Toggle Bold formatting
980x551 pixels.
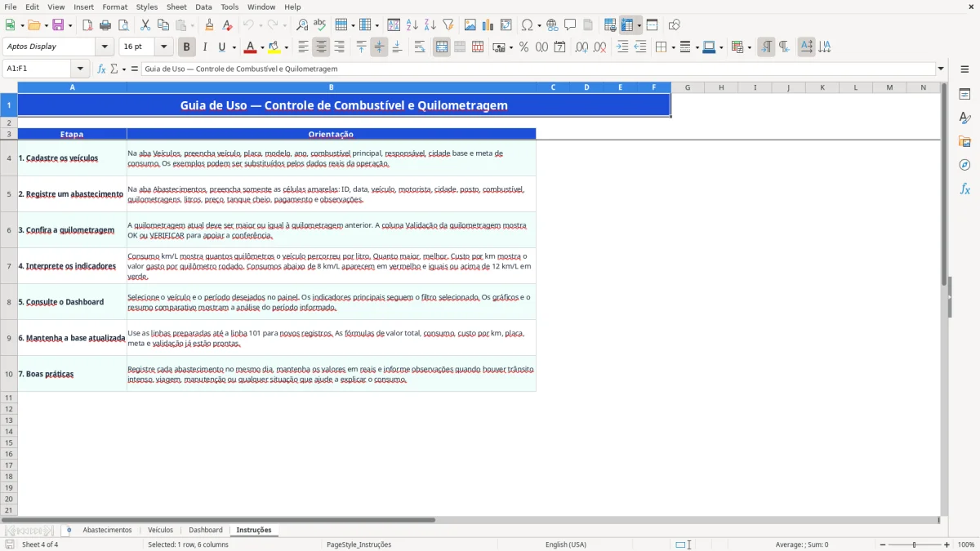point(187,47)
